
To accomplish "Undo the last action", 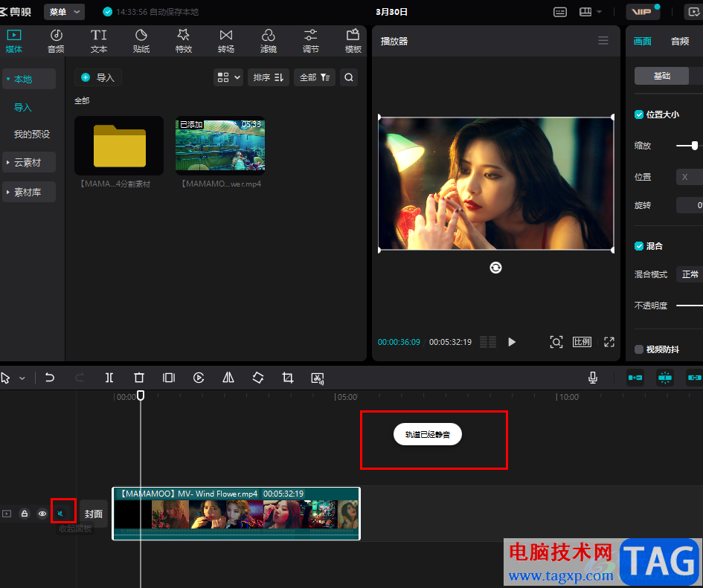I will [x=50, y=378].
